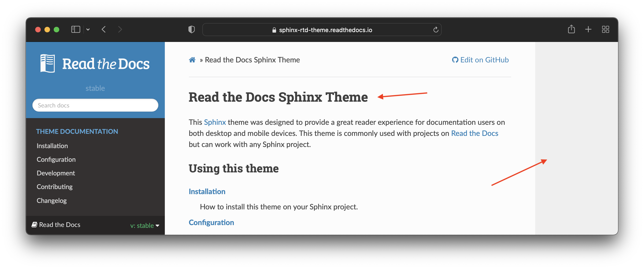
Task: Go forward with the forward arrow
Action: [x=120, y=29]
